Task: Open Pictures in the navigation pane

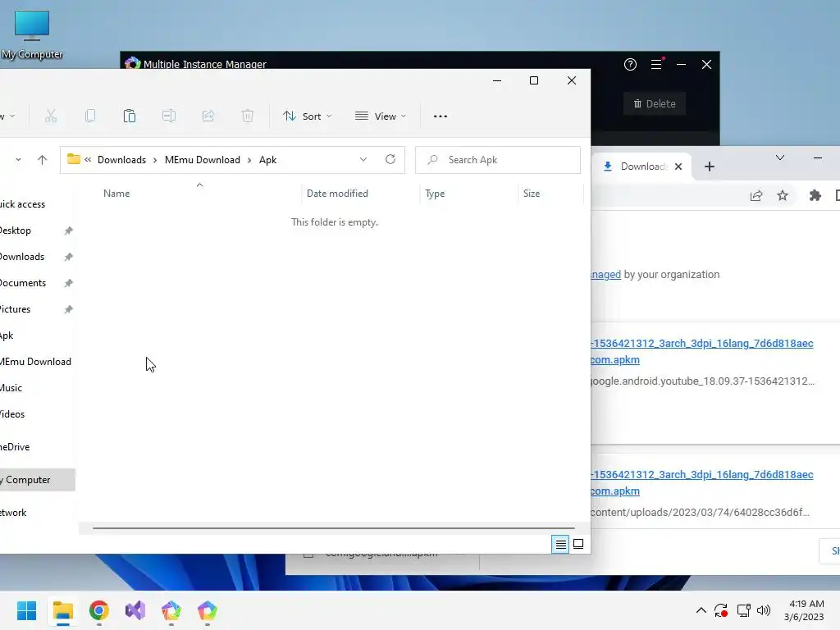Action: [x=16, y=309]
